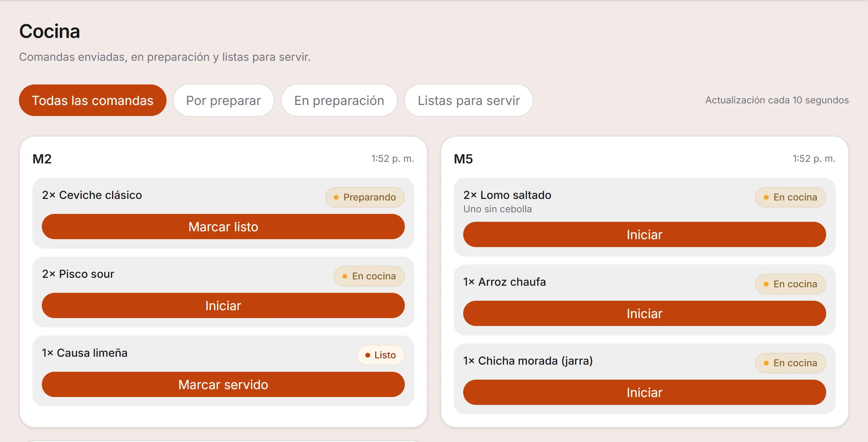Image resolution: width=868 pixels, height=442 pixels.
Task: Click the "Comandas enviadas" subtitle
Action: tap(165, 57)
